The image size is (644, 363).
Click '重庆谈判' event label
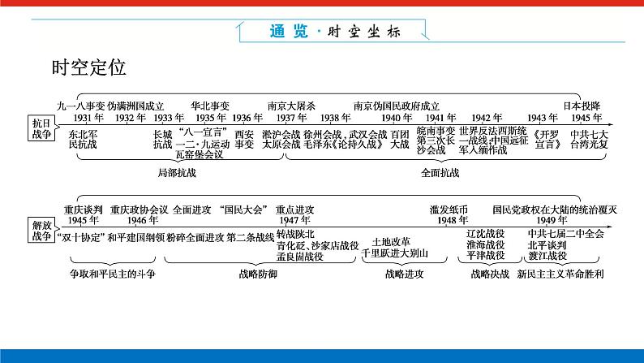pos(84,210)
